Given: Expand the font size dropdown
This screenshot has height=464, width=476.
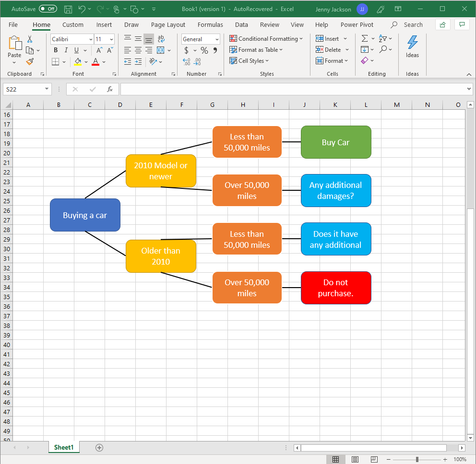Looking at the screenshot, I should pos(110,39).
